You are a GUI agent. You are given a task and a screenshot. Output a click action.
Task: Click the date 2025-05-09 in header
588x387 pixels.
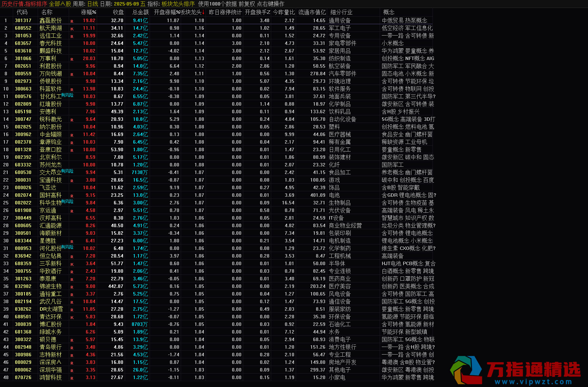(126, 4)
